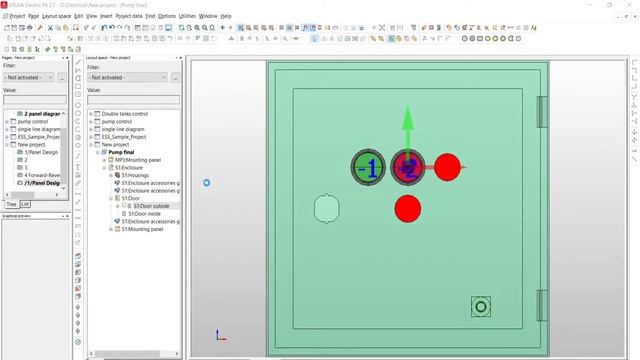Select the 2 panel diagram page
This screenshot has height=360, width=640.
click(x=42, y=114)
